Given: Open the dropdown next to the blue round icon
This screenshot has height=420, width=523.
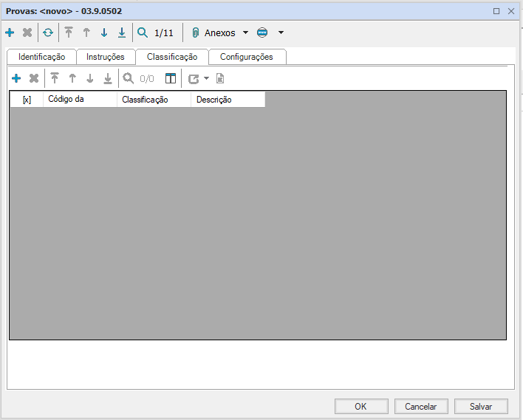Looking at the screenshot, I should 281,33.
